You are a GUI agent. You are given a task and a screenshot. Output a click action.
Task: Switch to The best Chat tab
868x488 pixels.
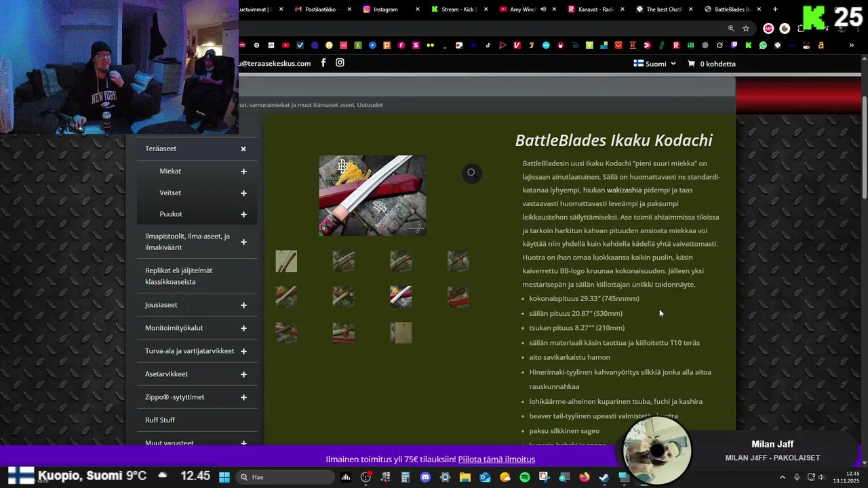tap(664, 9)
